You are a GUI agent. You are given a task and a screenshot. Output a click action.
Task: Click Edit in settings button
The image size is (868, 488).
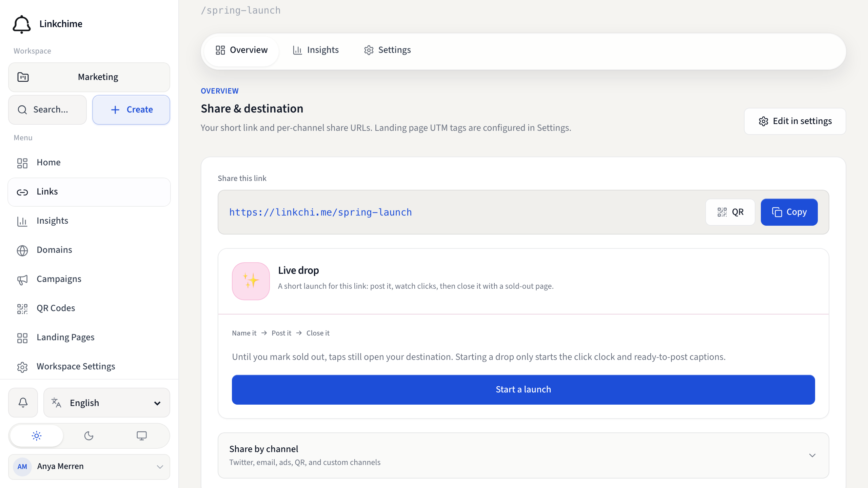click(795, 121)
